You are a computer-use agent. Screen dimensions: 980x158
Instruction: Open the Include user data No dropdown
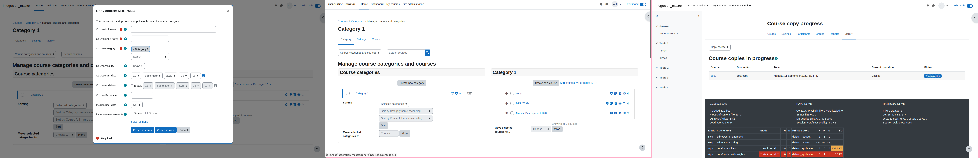(137, 105)
